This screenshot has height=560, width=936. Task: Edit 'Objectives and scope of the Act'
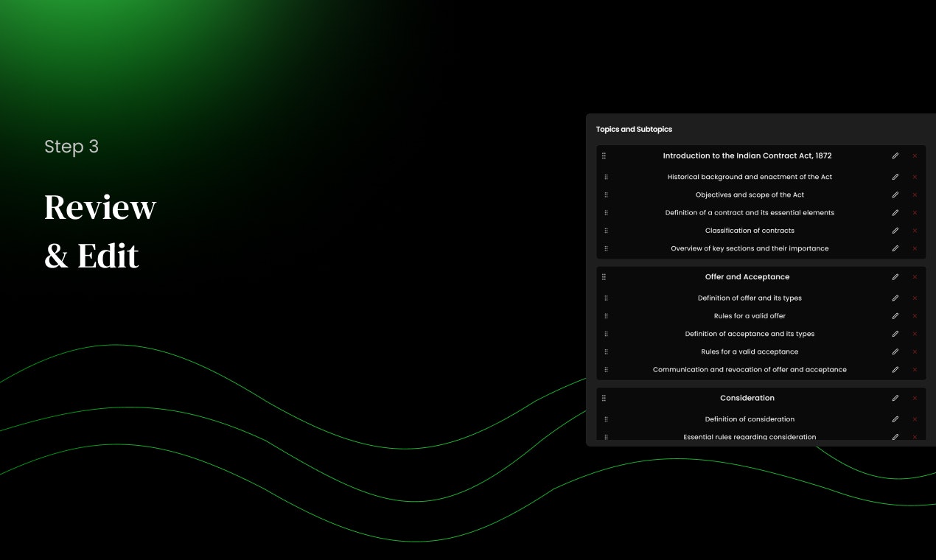pos(895,195)
